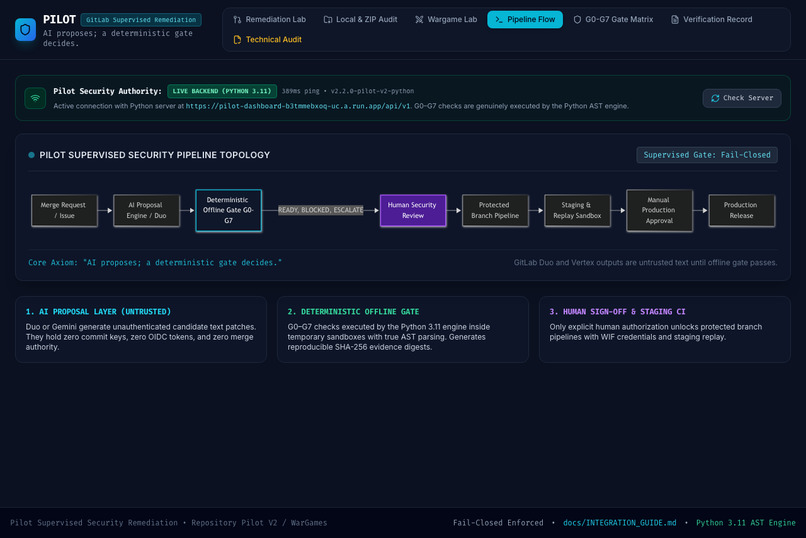The image size is (806, 538).
Task: Click the GitLab Supervised Remediation badge
Action: [141, 20]
